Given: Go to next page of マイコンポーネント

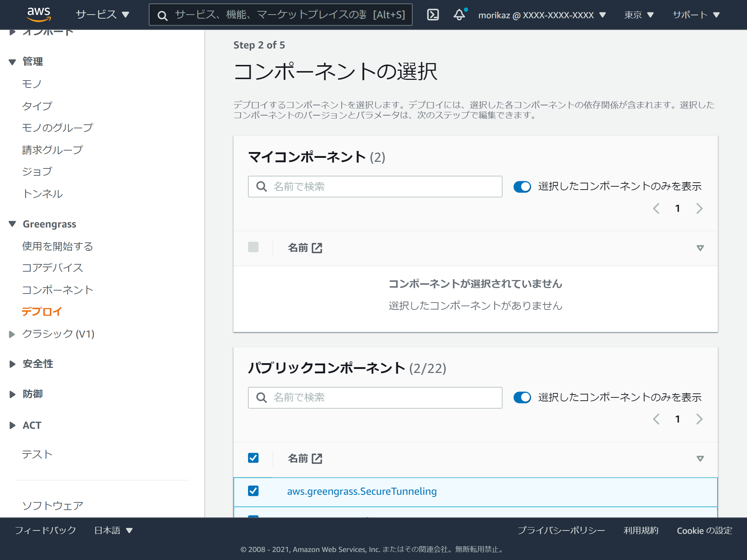Looking at the screenshot, I should (x=699, y=208).
